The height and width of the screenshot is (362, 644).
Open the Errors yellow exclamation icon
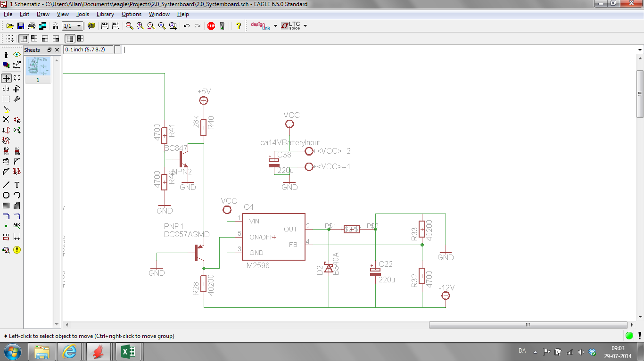(17, 250)
